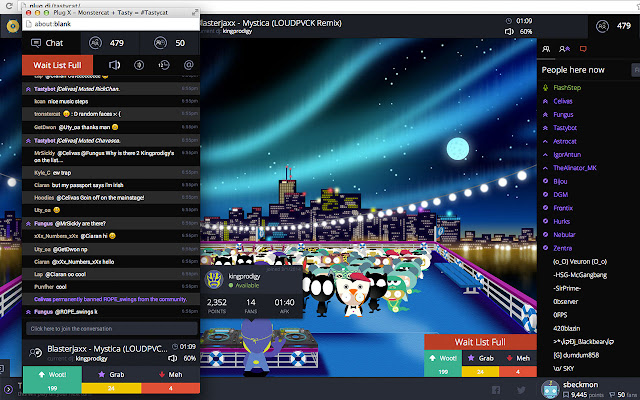
Task: Click the red Wait List Full button in popout
Action: coord(58,65)
